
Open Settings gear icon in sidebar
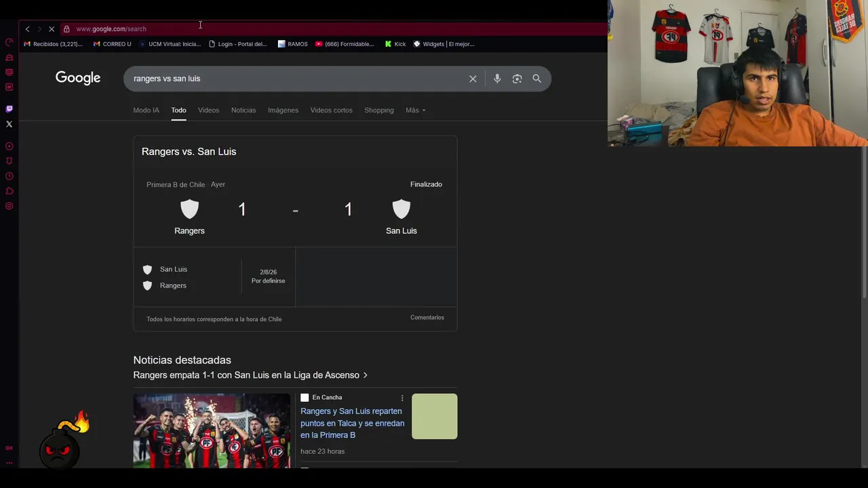point(9,206)
